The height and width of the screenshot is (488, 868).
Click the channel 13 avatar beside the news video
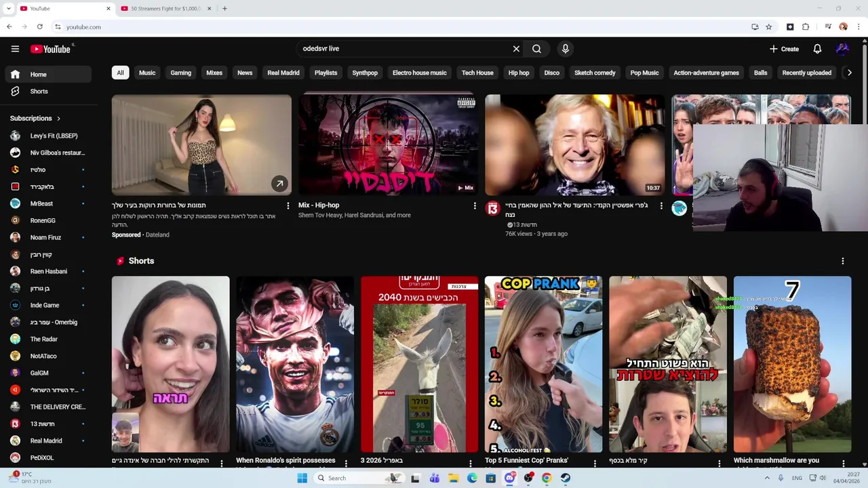(493, 208)
